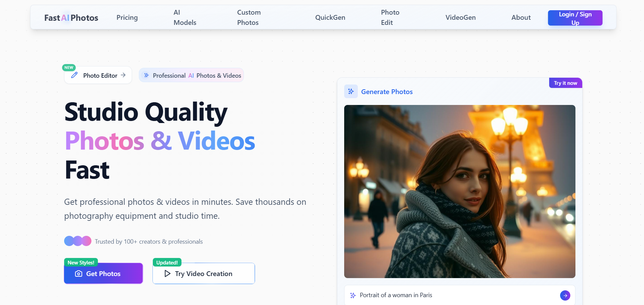Image resolution: width=644 pixels, height=305 pixels.
Task: Open Custom Photos from navigation
Action: (x=249, y=17)
